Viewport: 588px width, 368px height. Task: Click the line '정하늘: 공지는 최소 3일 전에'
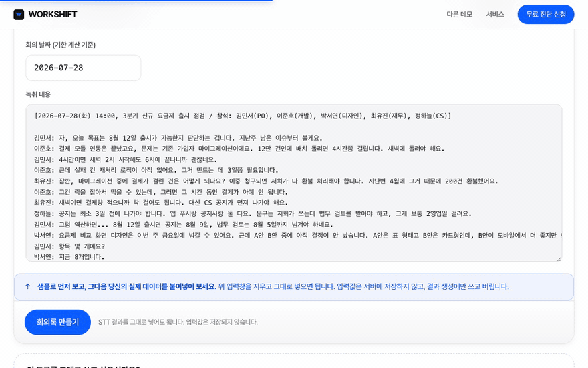pos(253,213)
